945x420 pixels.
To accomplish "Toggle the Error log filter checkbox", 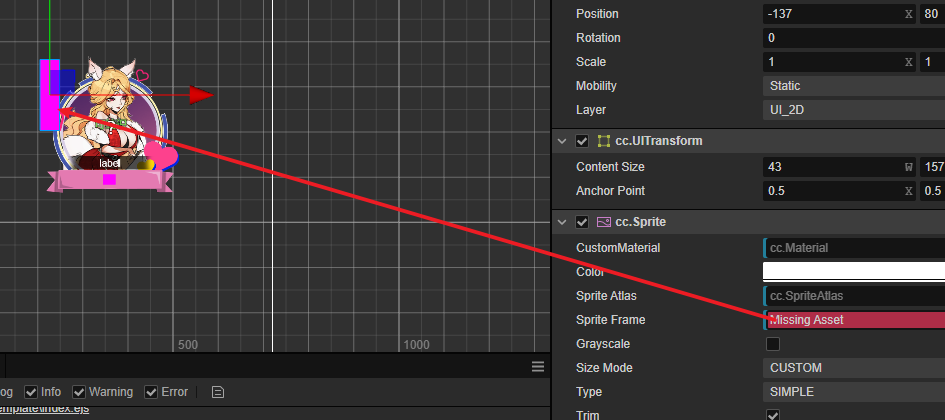I will tap(151, 392).
